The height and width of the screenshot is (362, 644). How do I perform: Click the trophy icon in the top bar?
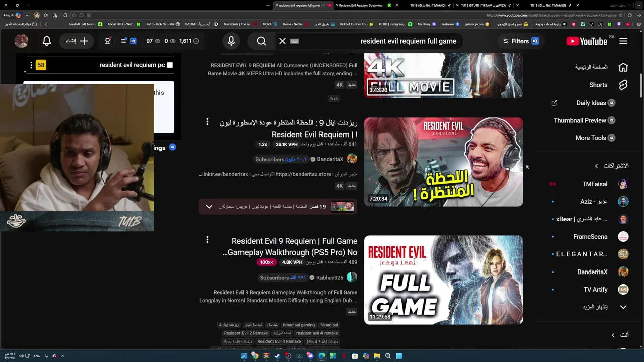point(107,41)
